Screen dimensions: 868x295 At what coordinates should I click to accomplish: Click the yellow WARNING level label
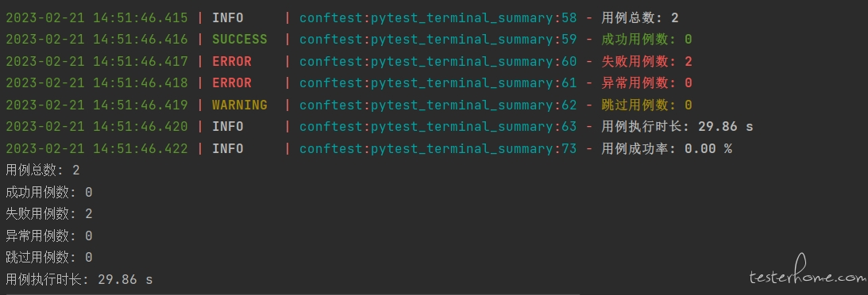click(240, 105)
